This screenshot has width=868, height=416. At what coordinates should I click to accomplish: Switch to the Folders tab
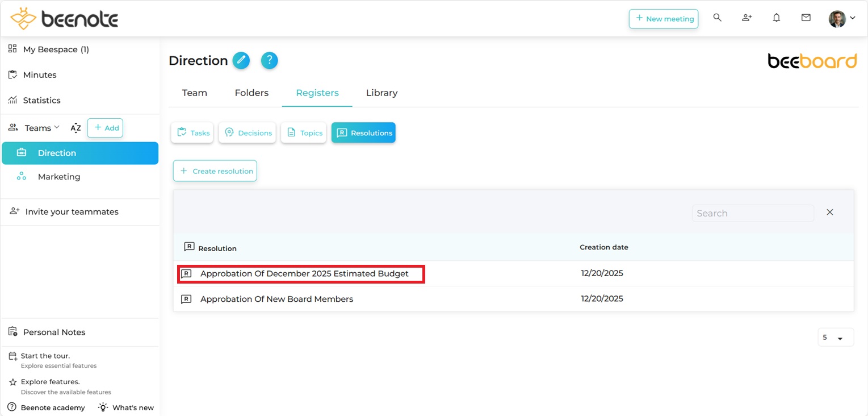click(251, 93)
